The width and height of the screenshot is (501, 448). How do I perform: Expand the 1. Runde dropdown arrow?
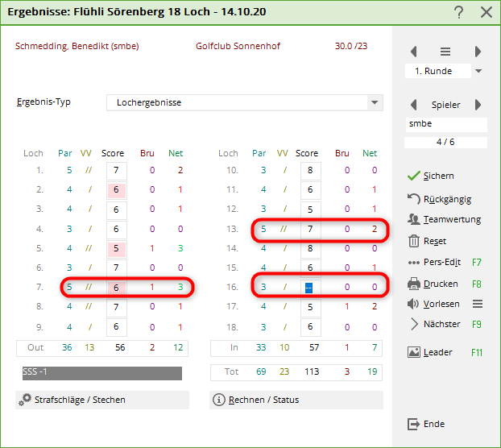pyautogui.click(x=478, y=71)
